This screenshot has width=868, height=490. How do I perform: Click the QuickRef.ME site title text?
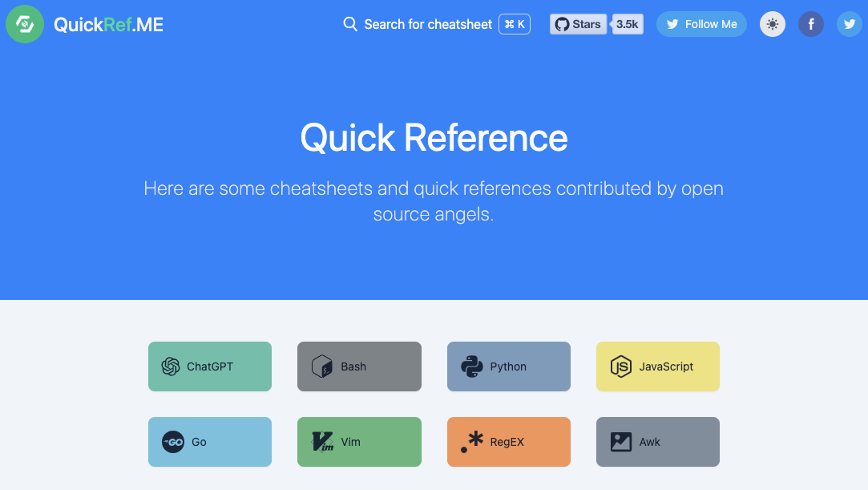click(x=108, y=24)
